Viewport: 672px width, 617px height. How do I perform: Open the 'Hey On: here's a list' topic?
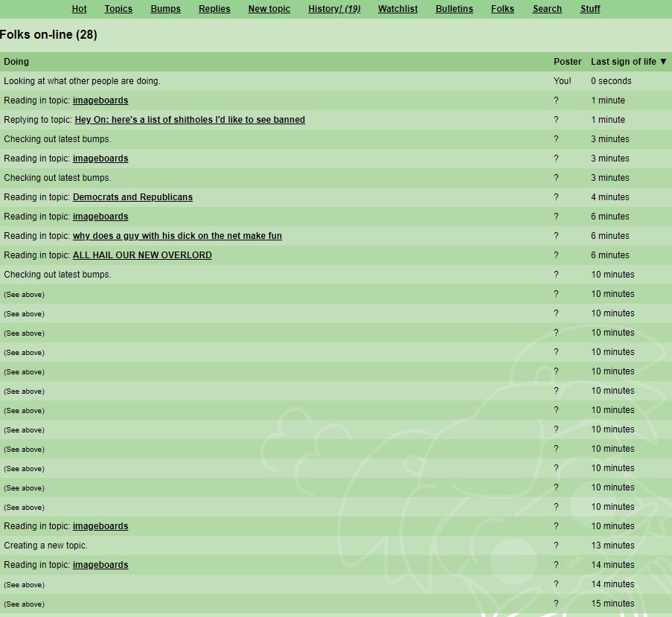[x=190, y=120]
